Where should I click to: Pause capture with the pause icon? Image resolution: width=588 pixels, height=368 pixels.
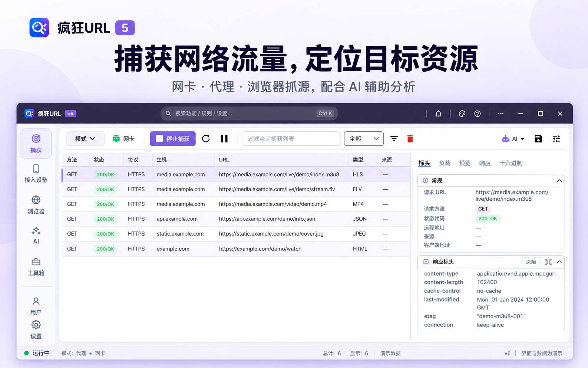point(224,139)
